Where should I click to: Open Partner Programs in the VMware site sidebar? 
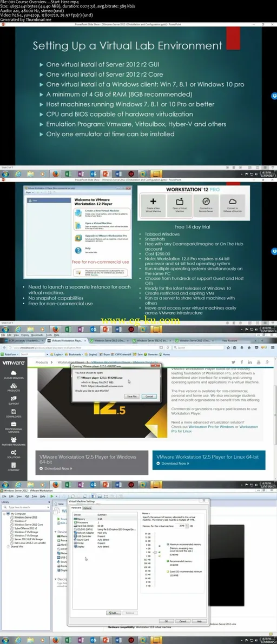14,441
